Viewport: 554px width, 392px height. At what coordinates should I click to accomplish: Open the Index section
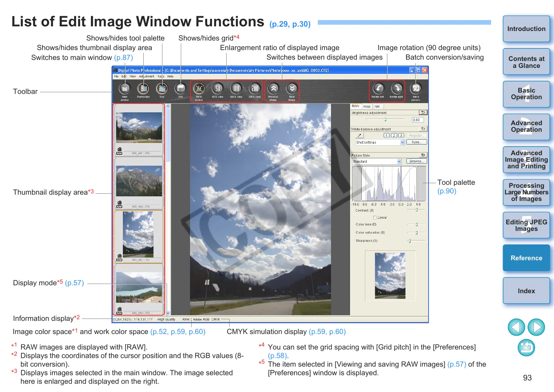click(x=526, y=291)
